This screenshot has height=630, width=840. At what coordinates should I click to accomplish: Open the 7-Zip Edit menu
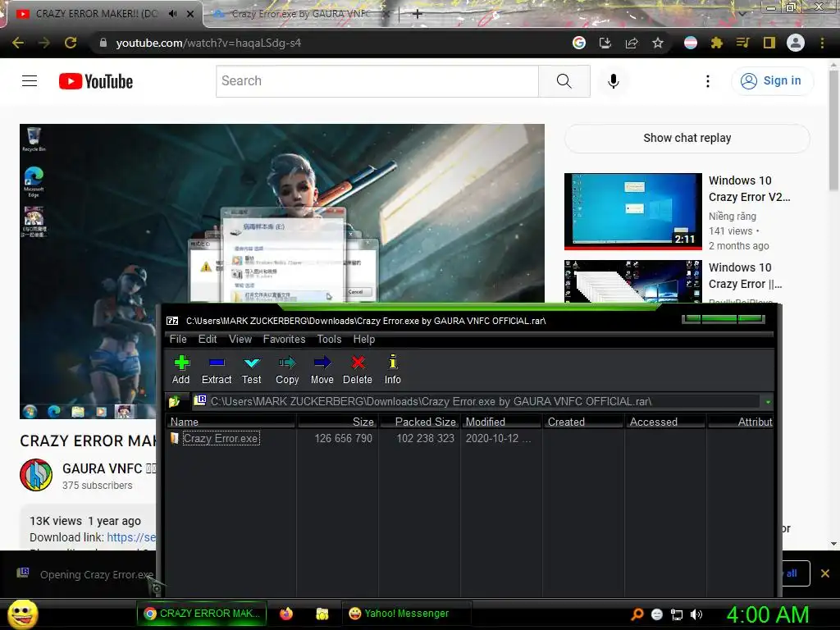click(x=208, y=339)
